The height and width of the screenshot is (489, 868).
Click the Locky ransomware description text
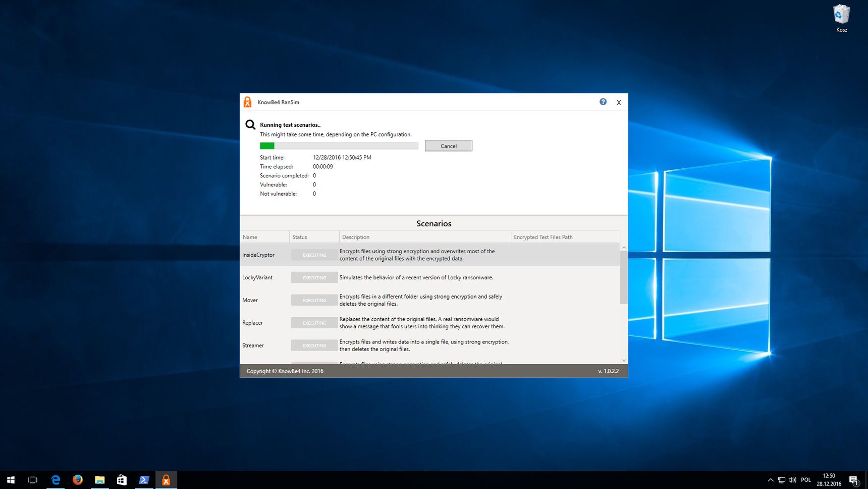coord(416,277)
